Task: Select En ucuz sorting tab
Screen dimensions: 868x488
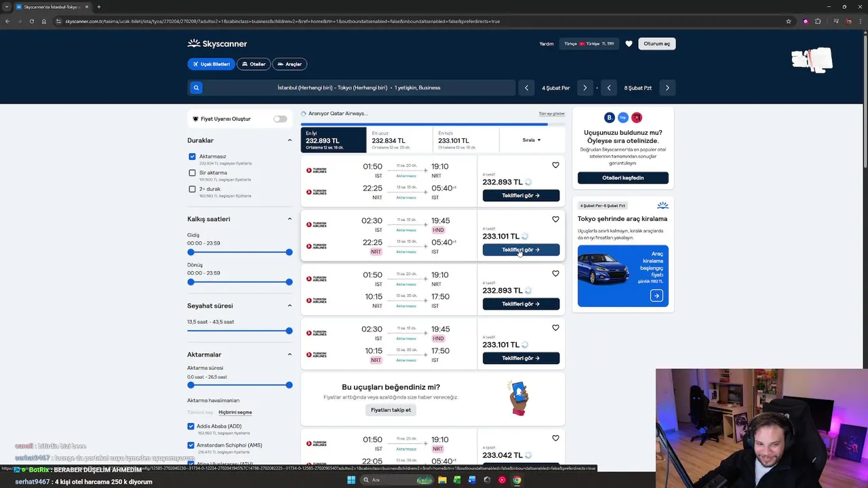Action: [399, 140]
